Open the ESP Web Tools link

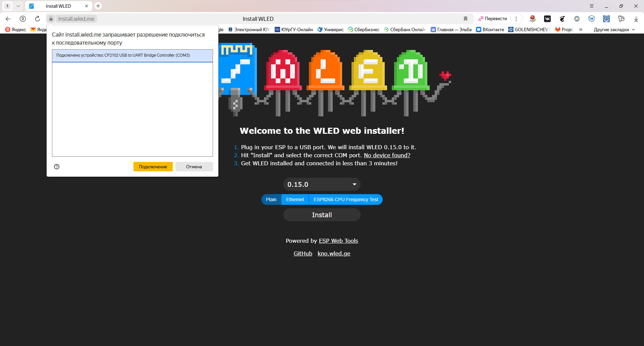(x=338, y=241)
